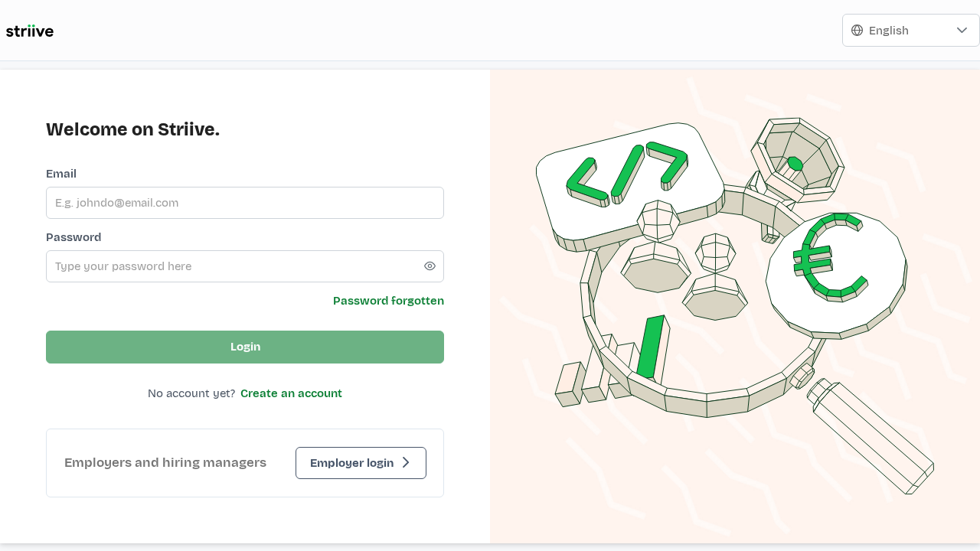980x551 pixels.
Task: Follow the Create an account link
Action: (291, 393)
